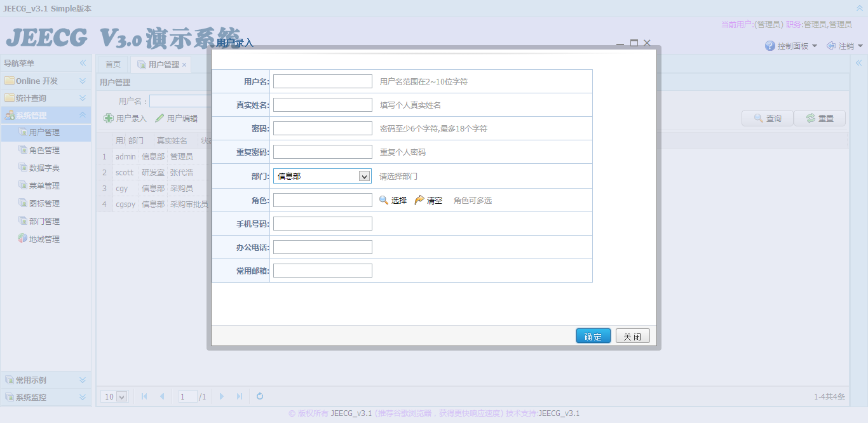Screen dimensions: 868x423
Task: Focus the 重复密码 input field
Action: pyautogui.click(x=323, y=152)
